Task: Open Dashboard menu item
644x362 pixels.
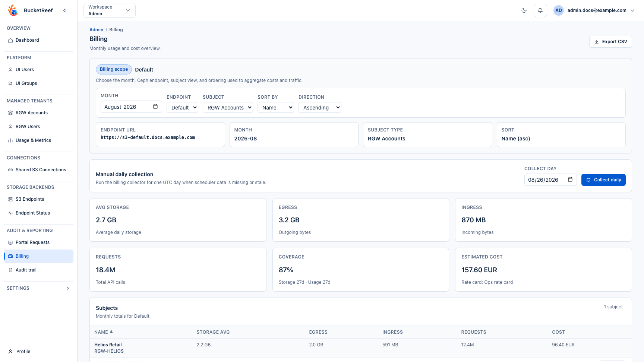Action: tap(38, 40)
